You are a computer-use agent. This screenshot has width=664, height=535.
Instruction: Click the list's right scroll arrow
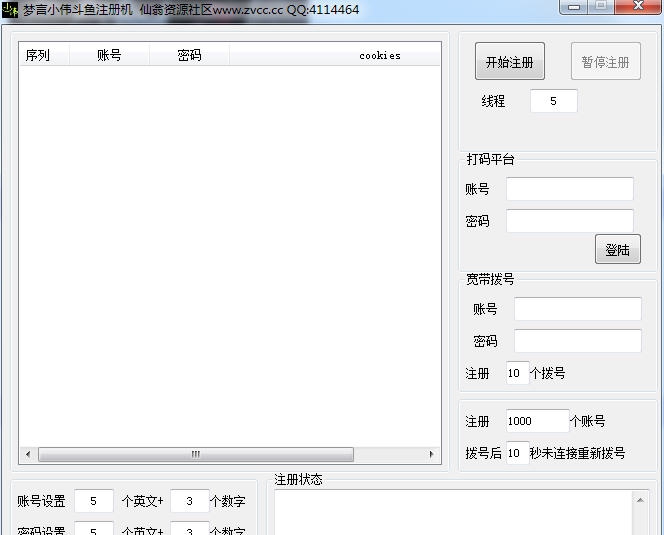tap(431, 454)
